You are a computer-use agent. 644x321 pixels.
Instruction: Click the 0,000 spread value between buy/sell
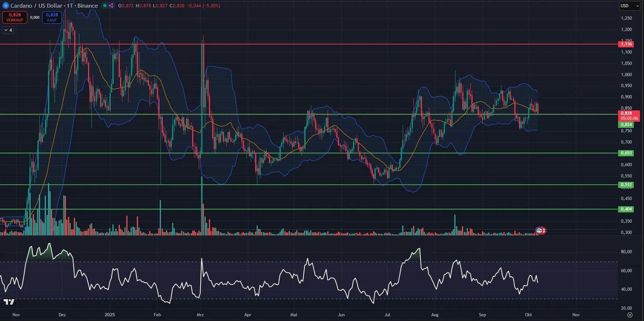pyautogui.click(x=35, y=17)
